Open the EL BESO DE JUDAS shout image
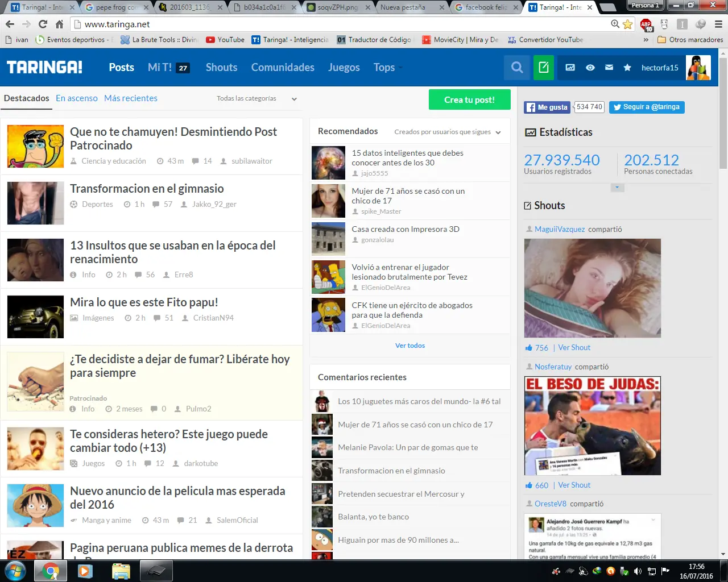Screen dimensions: 728x582 (593, 426)
